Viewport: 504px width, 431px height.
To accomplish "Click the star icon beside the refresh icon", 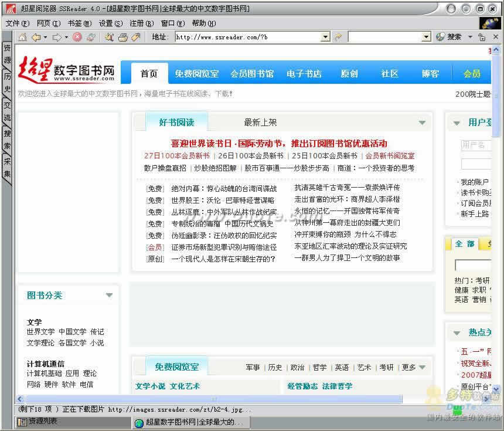I will (109, 38).
